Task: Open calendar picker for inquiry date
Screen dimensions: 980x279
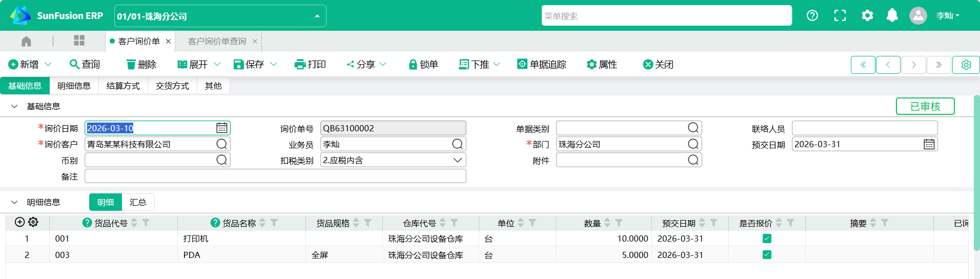Action: (x=221, y=128)
